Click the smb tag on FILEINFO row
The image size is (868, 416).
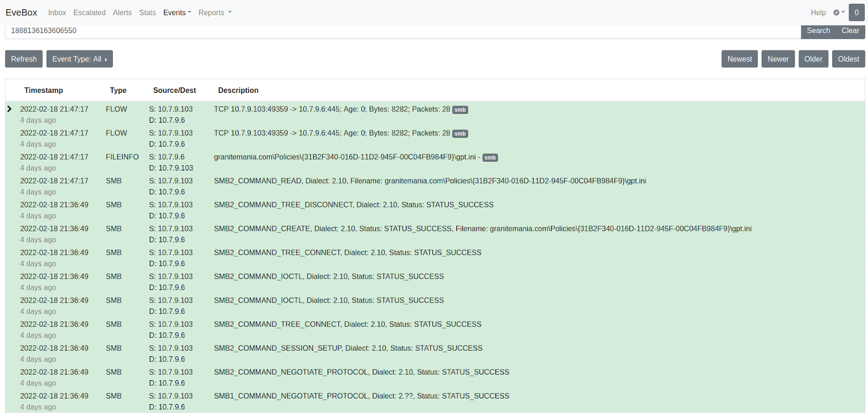[x=490, y=157]
